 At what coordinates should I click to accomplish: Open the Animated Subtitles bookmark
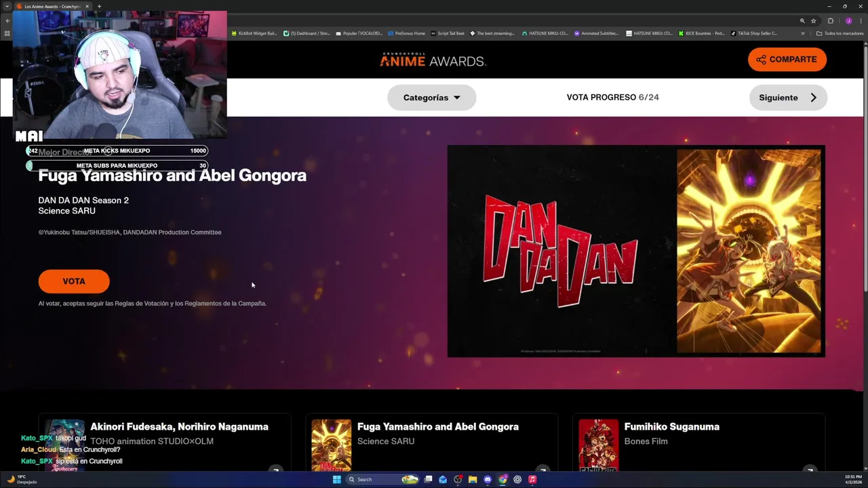[596, 33]
